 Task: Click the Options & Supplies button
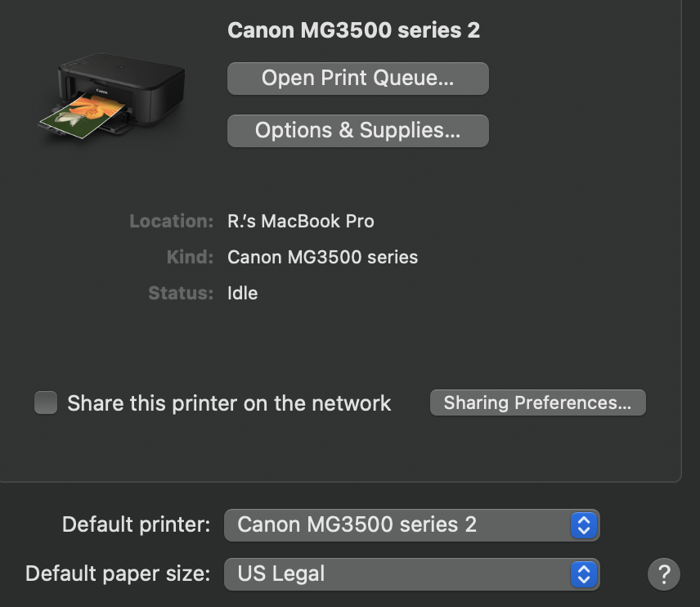(357, 131)
